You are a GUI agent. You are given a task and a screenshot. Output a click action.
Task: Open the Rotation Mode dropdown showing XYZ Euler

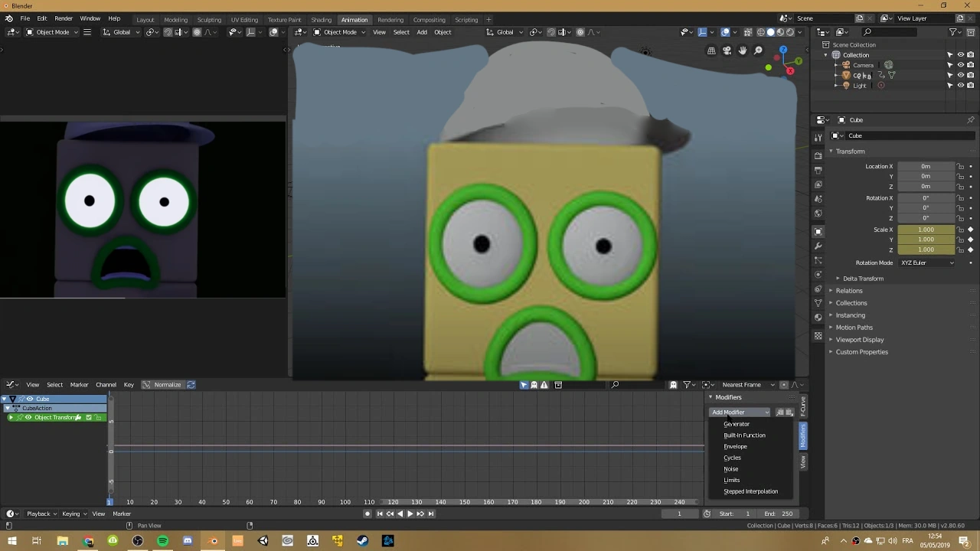(x=926, y=262)
